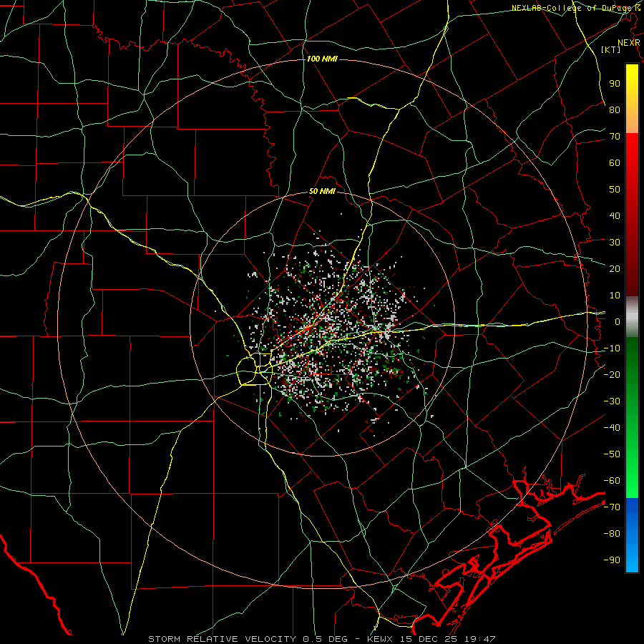Click the 30 value on the velocity scale
Viewport: 644px width, 644px height.
click(x=615, y=243)
